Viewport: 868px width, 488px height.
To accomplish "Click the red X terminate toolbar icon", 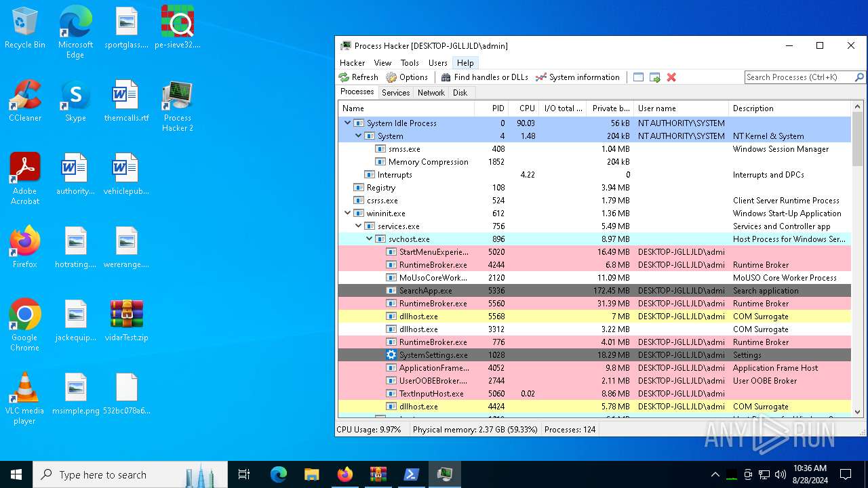I will tap(671, 77).
